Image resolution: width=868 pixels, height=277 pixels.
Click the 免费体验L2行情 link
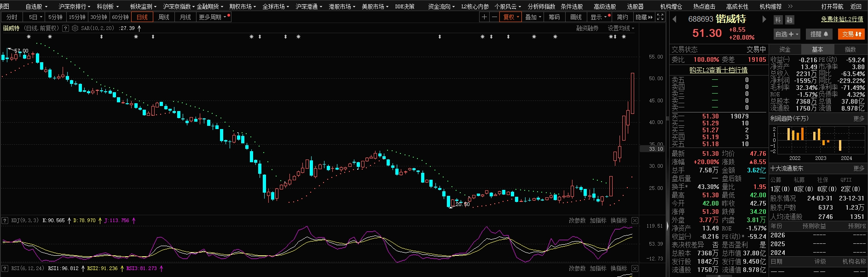tap(842, 19)
